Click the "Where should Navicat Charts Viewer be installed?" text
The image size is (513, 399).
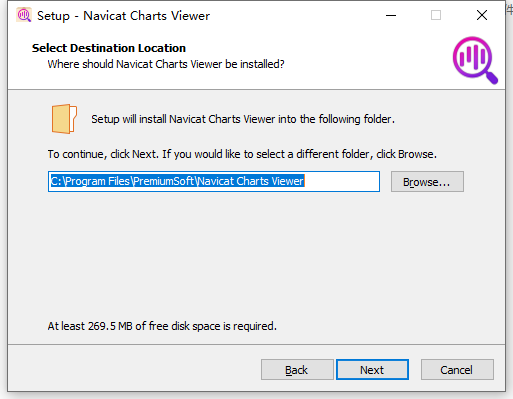click(166, 64)
